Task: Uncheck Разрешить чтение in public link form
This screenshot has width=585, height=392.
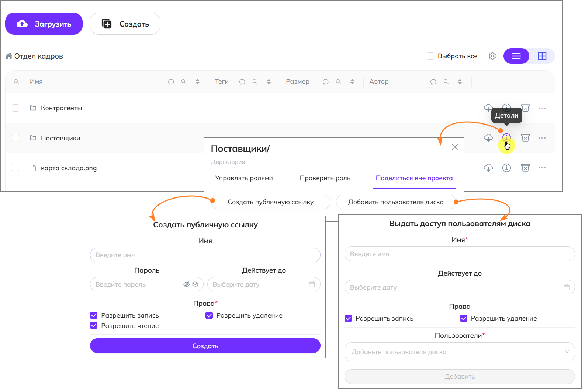Action: [x=94, y=326]
